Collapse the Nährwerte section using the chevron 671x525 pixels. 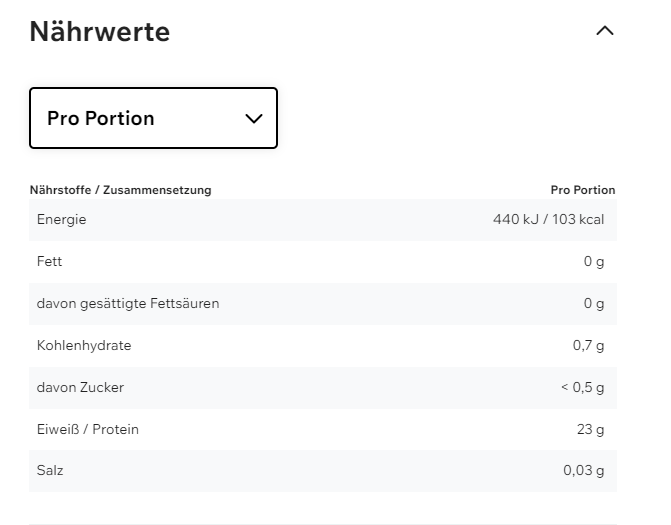[604, 31]
